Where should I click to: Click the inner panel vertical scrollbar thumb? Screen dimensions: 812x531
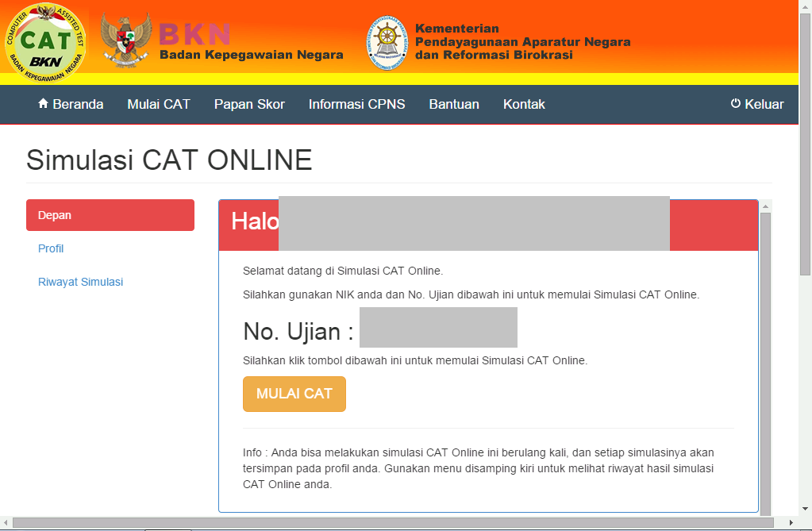[x=765, y=363]
